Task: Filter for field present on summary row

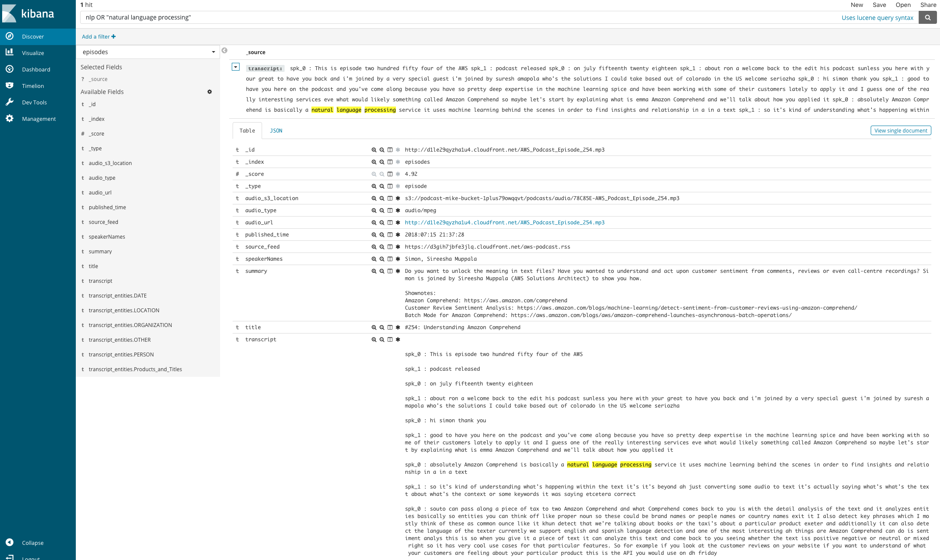Action: pyautogui.click(x=398, y=271)
